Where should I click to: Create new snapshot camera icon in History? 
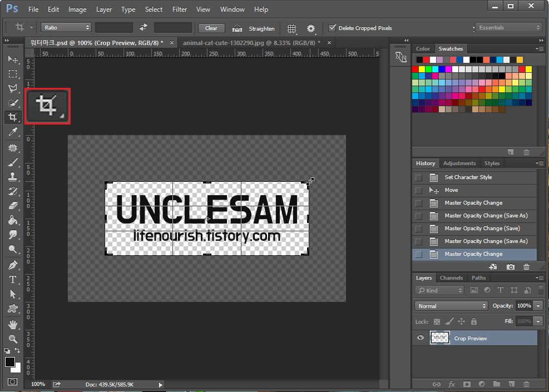[511, 267]
